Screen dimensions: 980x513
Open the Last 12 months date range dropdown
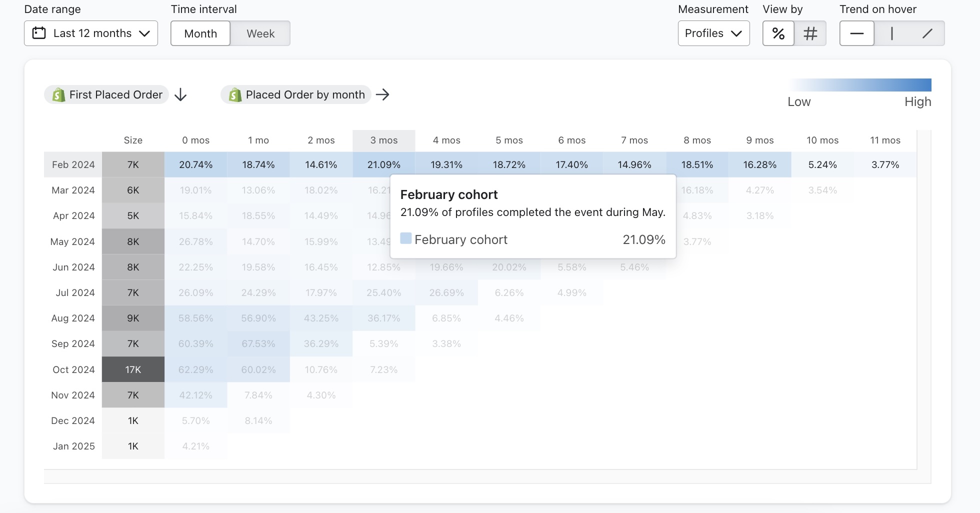[x=92, y=33]
